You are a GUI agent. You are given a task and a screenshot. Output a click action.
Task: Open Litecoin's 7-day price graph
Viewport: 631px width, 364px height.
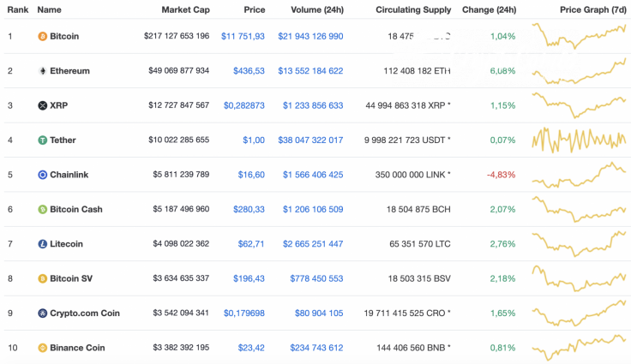(x=579, y=244)
